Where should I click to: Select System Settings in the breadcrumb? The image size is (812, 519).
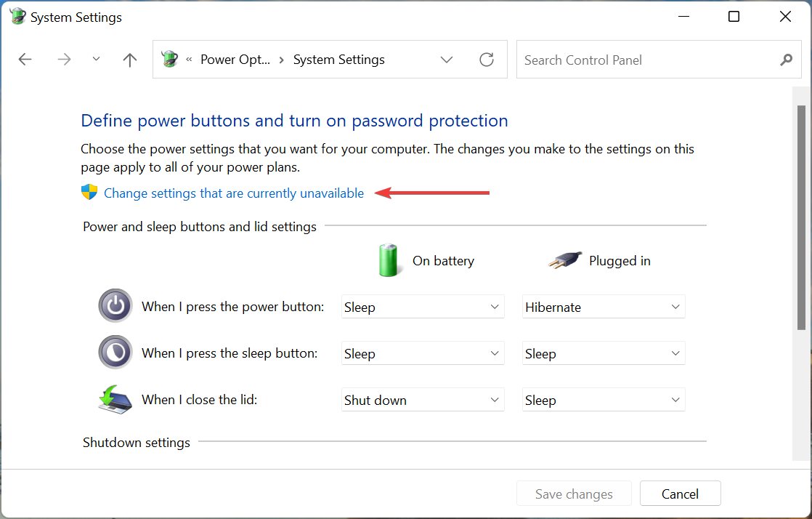click(338, 59)
